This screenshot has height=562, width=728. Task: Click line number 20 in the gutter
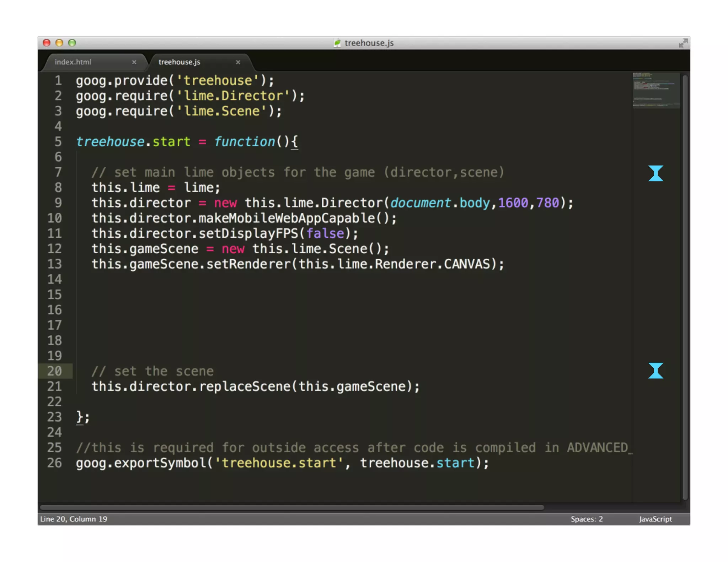(x=55, y=371)
